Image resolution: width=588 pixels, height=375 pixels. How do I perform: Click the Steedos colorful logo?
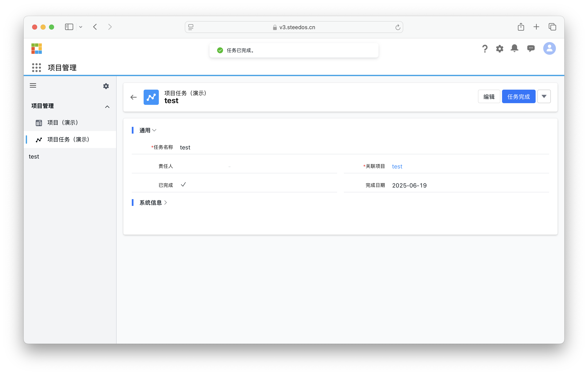(x=37, y=48)
